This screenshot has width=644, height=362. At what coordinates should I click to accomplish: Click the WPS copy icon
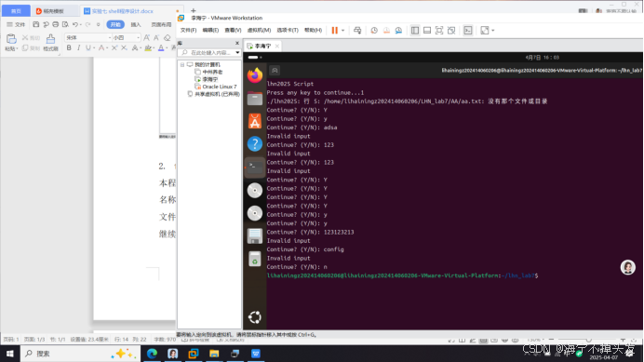click(x=25, y=48)
